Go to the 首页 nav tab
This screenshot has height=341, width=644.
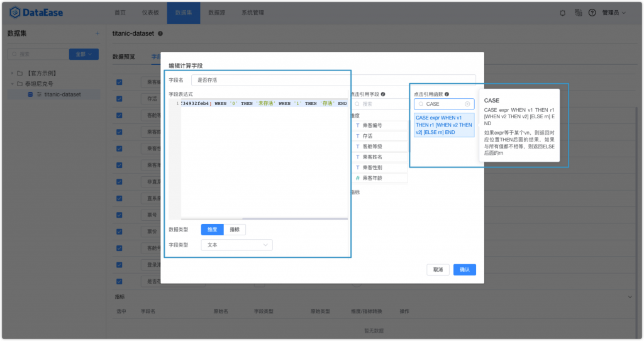click(120, 13)
